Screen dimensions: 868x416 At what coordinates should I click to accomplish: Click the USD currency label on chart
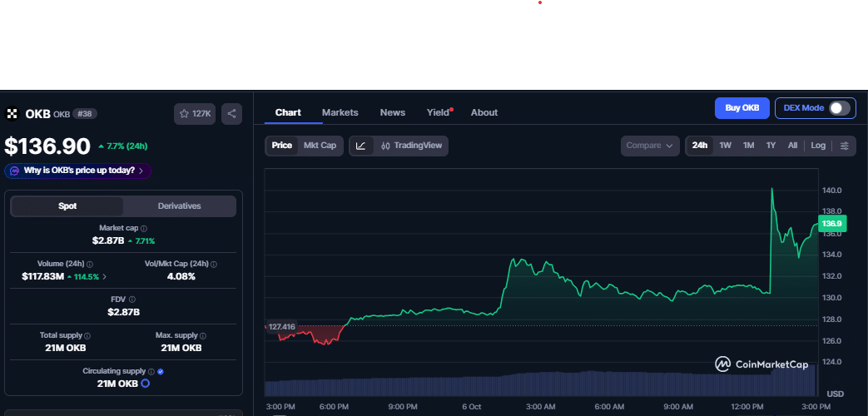[836, 394]
